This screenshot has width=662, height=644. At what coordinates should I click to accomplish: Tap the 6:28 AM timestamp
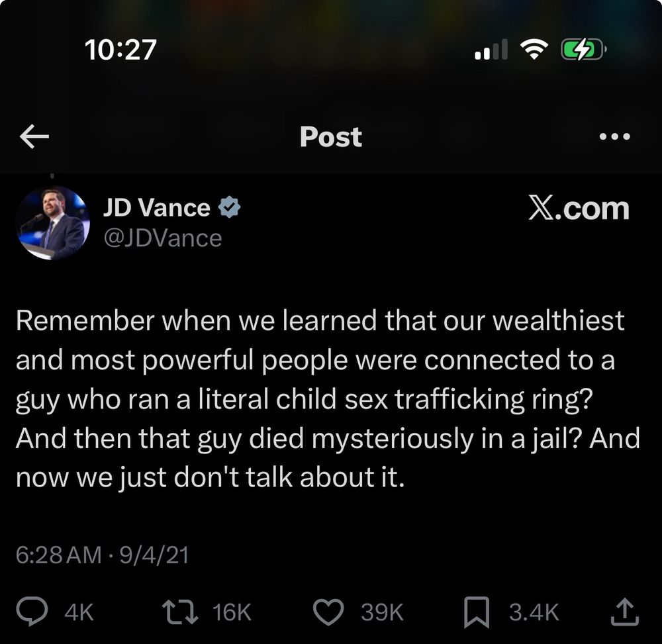pyautogui.click(x=59, y=555)
